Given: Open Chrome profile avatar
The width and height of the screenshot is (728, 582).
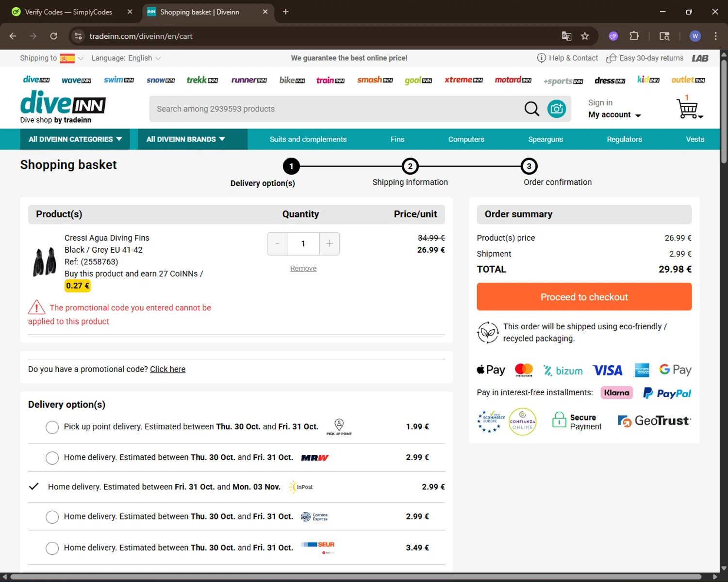Looking at the screenshot, I should [695, 36].
